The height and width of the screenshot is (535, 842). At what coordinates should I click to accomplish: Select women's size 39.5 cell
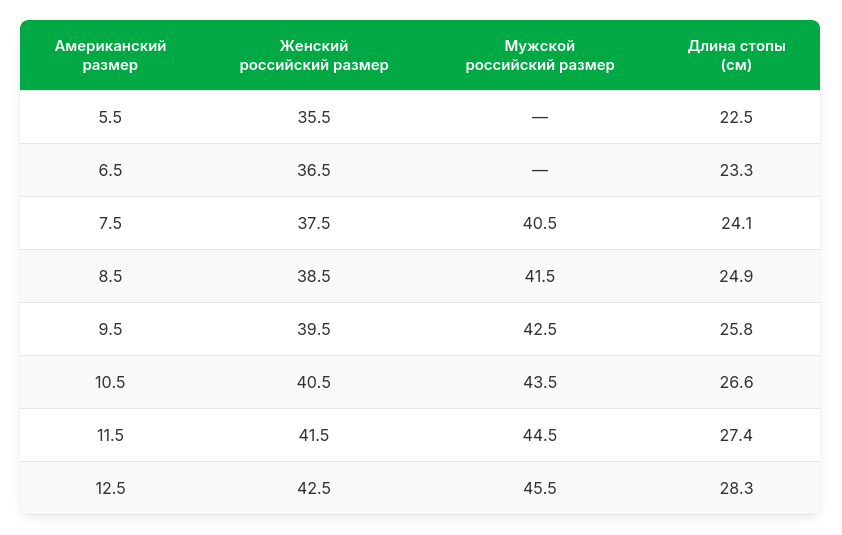click(314, 329)
